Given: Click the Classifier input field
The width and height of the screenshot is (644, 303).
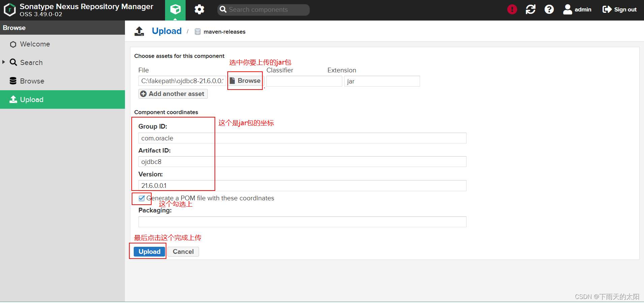Looking at the screenshot, I should pos(304,81).
